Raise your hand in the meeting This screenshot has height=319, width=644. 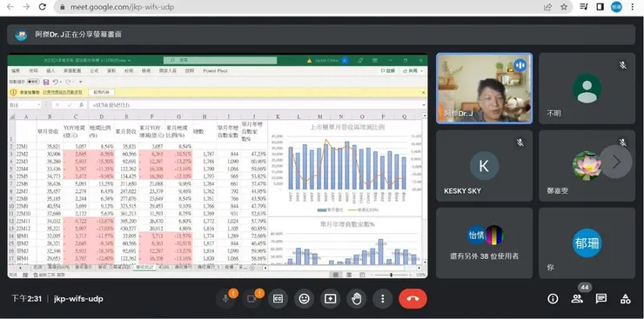point(357,299)
